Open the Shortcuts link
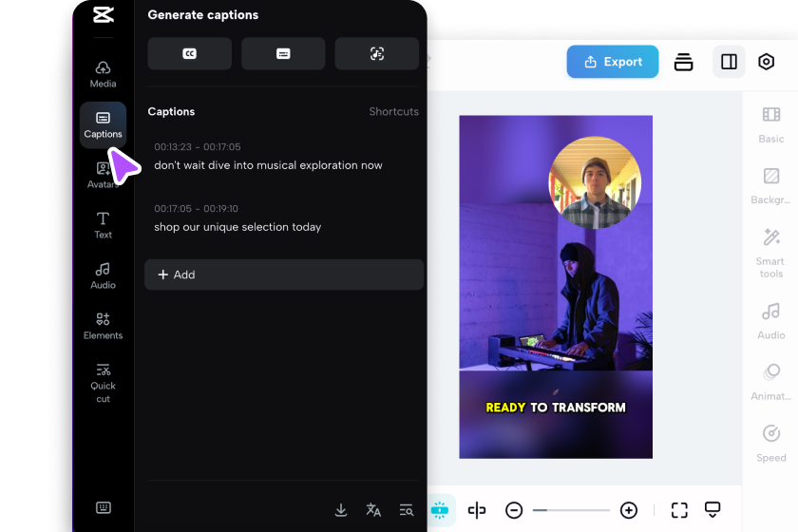The image size is (798, 532). point(393,111)
